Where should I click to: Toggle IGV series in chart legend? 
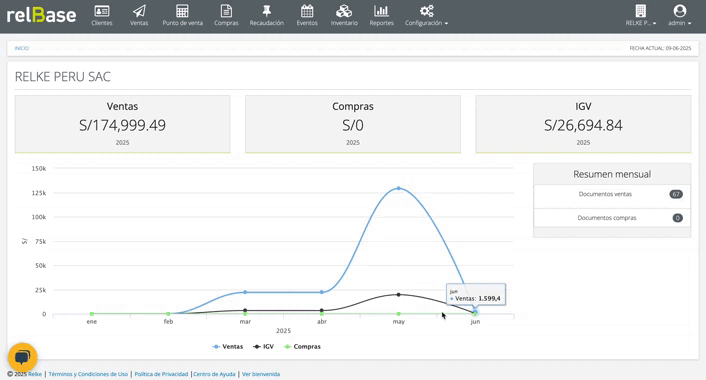(x=263, y=347)
